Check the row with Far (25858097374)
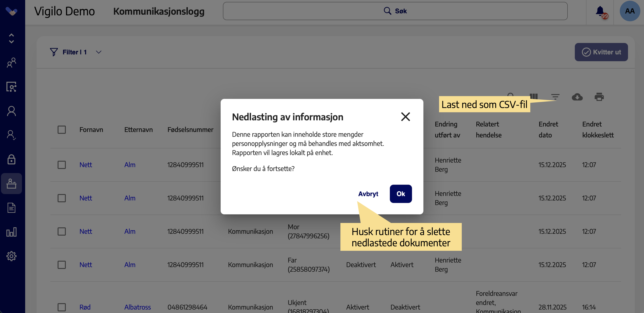The width and height of the screenshot is (644, 313). coord(62,265)
